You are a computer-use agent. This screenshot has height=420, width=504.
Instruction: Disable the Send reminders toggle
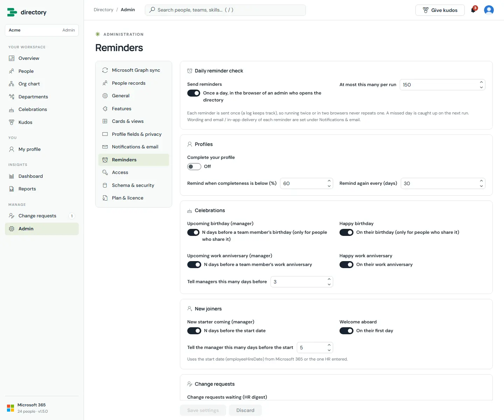tap(194, 93)
